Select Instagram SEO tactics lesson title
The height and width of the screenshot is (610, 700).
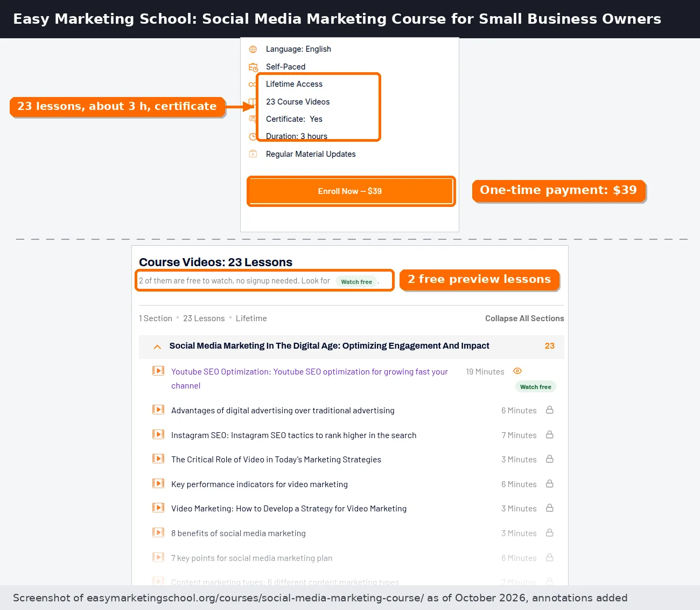click(x=294, y=435)
